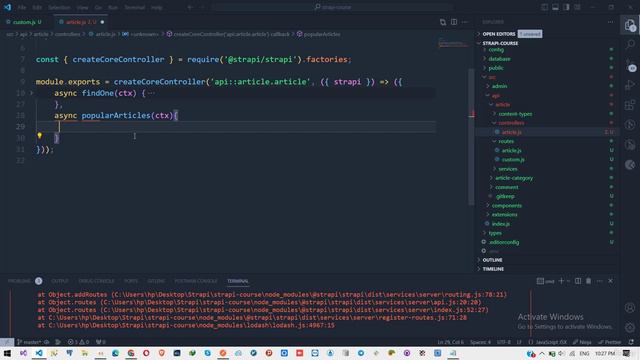Click the master branch in status bar
Viewport: 640px width, 360px height.
point(29,342)
